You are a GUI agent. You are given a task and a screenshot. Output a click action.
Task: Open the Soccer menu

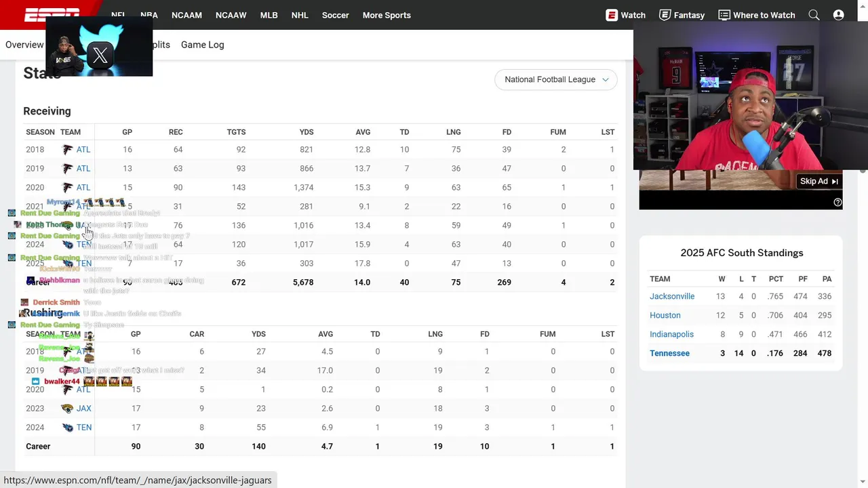point(336,15)
